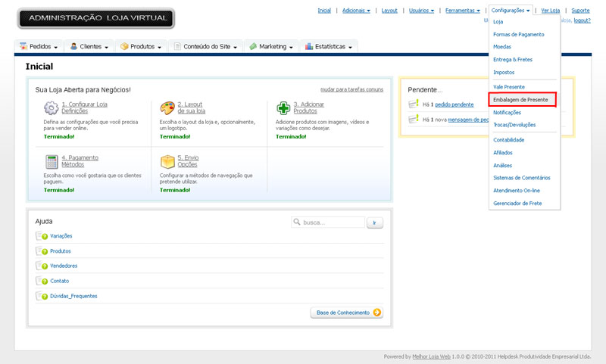Screen dimensions: 606x364
Task: Select Formas de Pagamento menu item
Action: coord(518,34)
